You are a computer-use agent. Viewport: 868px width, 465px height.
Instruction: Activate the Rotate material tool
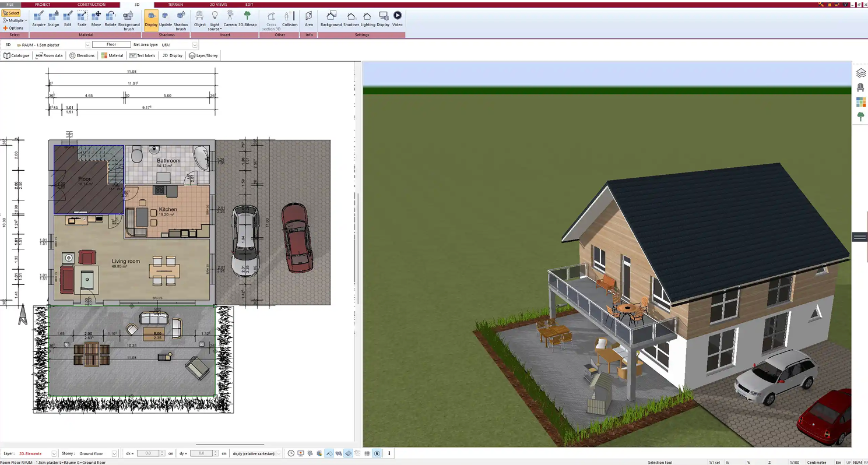coord(110,19)
